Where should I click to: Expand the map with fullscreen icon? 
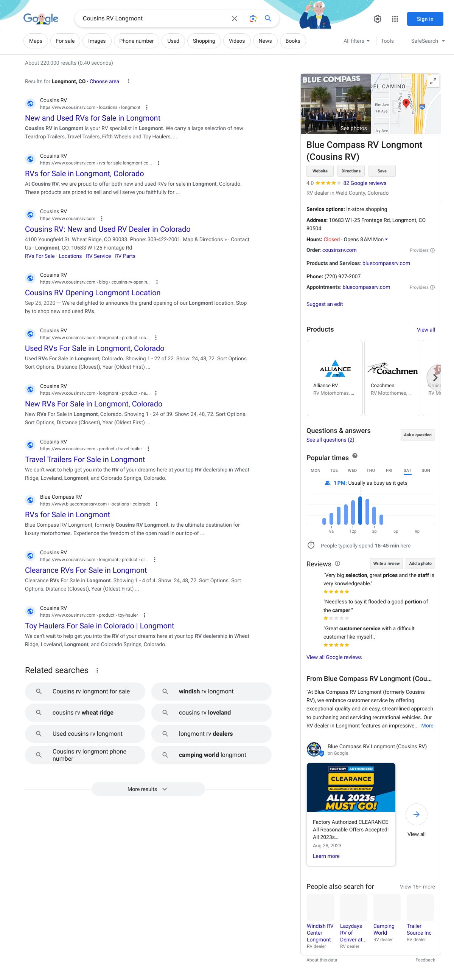(433, 81)
